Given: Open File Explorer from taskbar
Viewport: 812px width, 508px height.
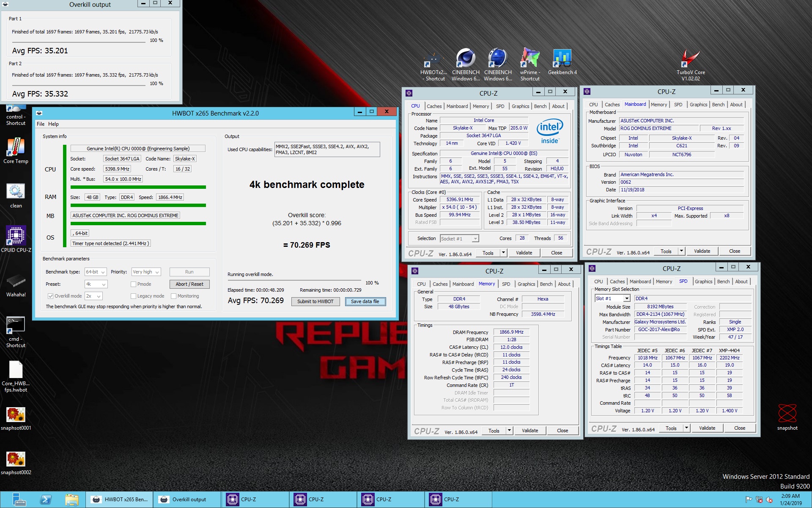Looking at the screenshot, I should pyautogui.click(x=72, y=500).
